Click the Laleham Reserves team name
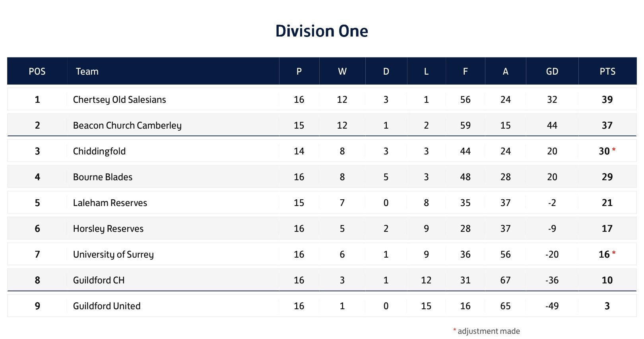The width and height of the screenshot is (644, 339). tap(110, 203)
